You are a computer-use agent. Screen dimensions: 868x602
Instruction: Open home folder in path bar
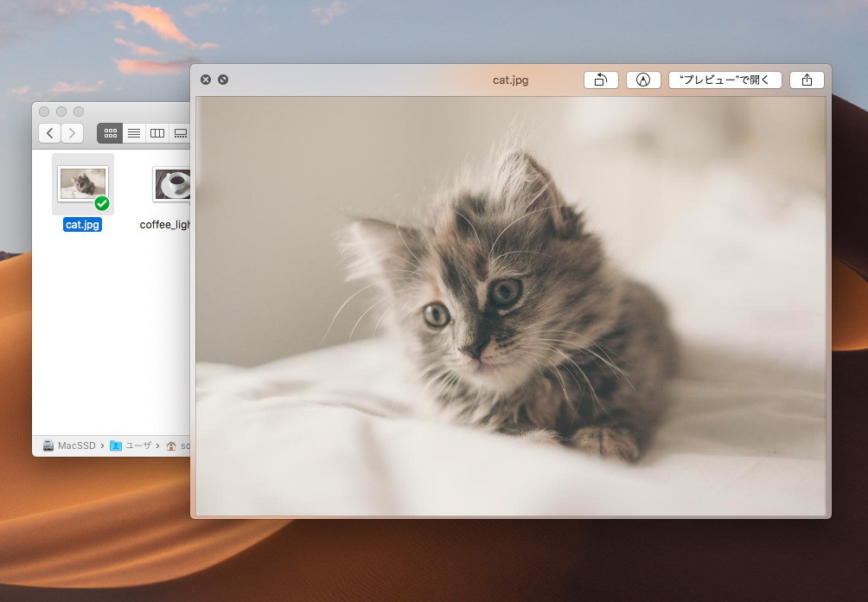pyautogui.click(x=178, y=445)
